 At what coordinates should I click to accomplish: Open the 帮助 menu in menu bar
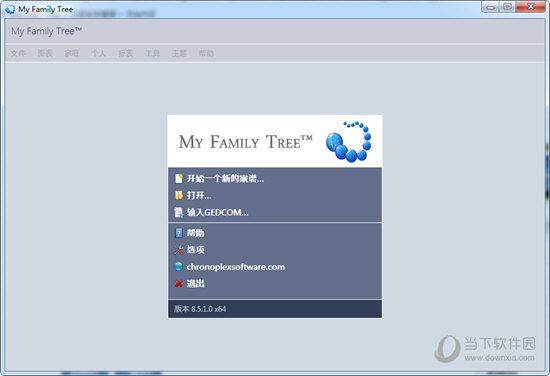coord(206,53)
